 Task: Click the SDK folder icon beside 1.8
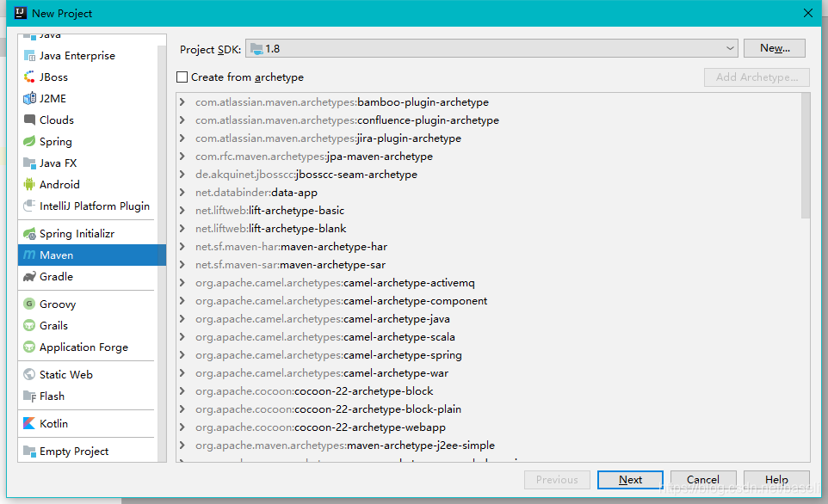point(256,48)
